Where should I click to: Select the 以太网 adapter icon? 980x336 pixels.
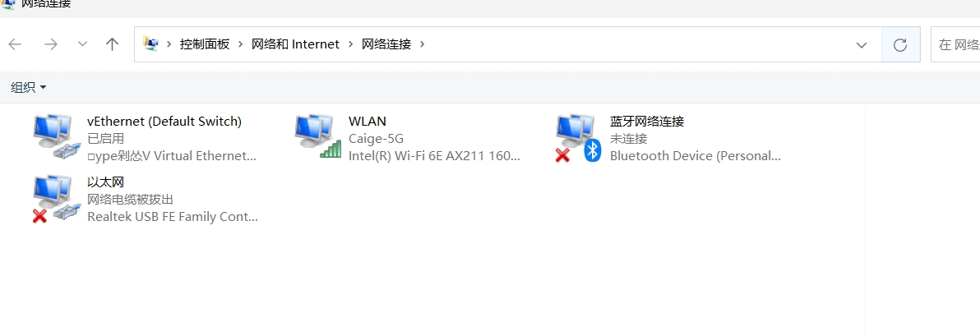point(57,200)
